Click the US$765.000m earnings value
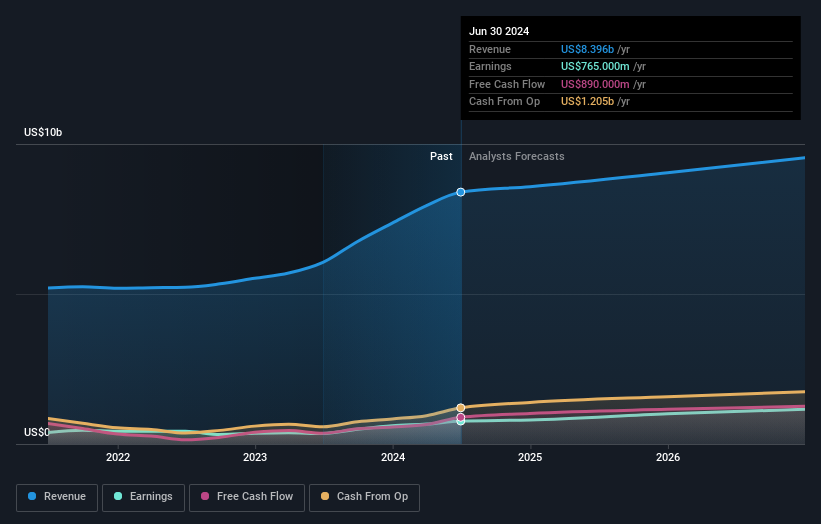 pos(595,66)
